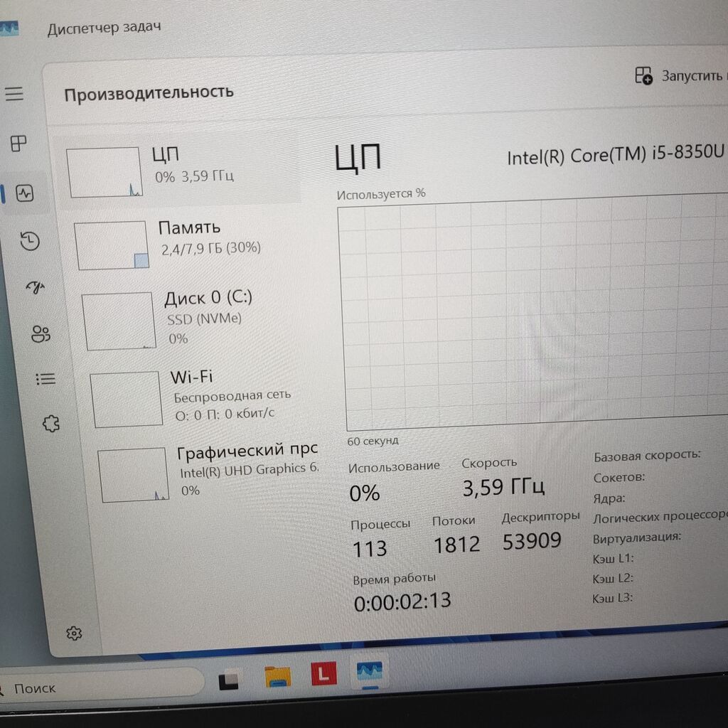Click the SSD (NVMe) disk type text
Viewport: 728px width, 728px height.
pyautogui.click(x=204, y=319)
